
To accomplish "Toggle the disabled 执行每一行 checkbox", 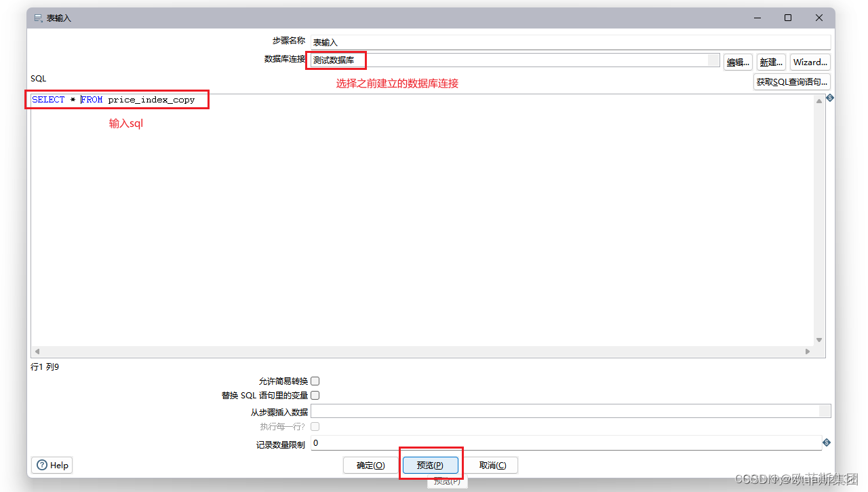I will (x=315, y=426).
